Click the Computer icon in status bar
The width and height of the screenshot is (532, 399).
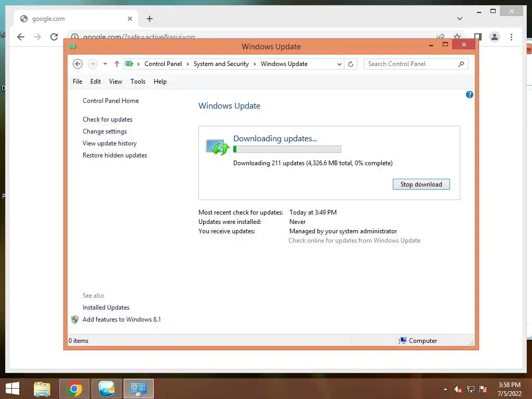[x=403, y=341]
